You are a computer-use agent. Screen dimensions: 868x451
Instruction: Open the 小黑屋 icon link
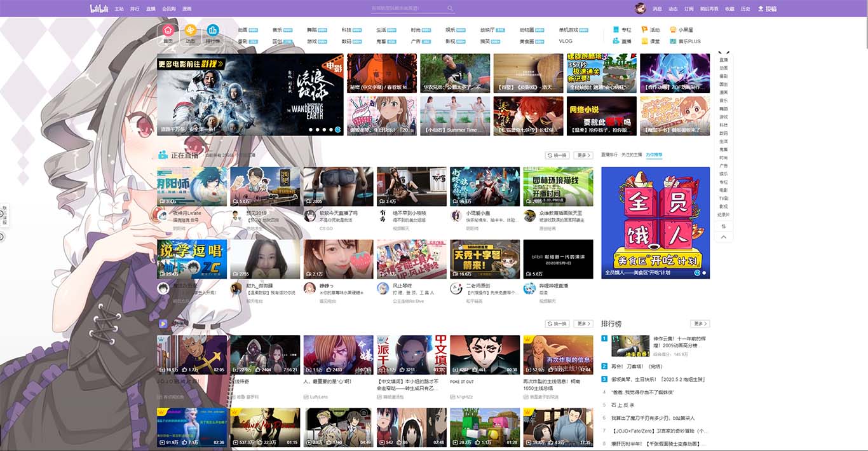[x=673, y=30]
